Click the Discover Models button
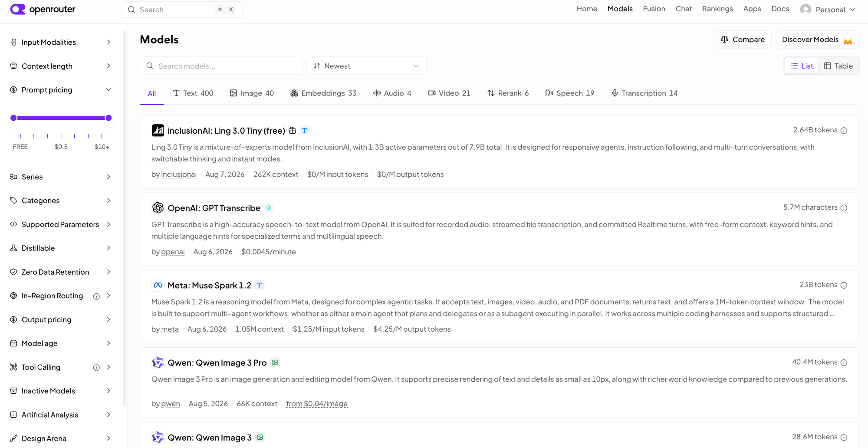868x448 pixels. [817, 40]
